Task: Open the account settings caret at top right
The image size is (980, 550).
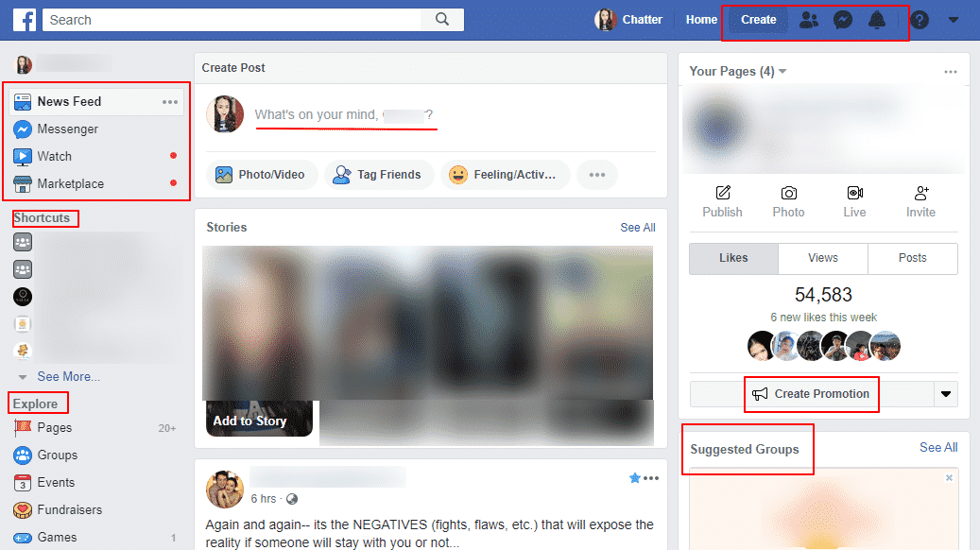Action: 954,19
